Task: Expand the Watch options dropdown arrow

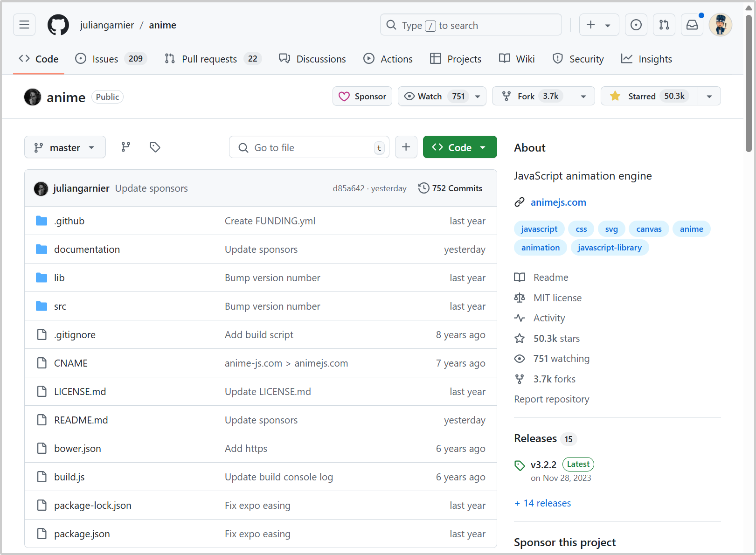Action: point(478,97)
